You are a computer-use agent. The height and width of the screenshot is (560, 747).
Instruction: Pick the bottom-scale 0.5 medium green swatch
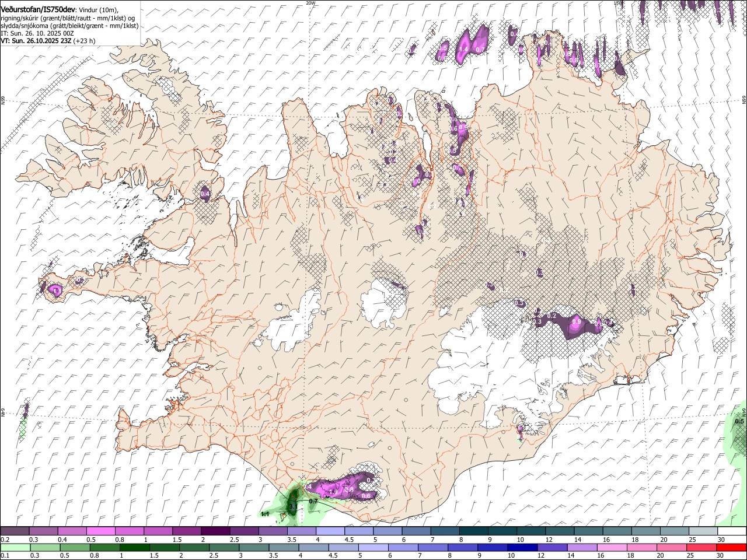(75, 547)
